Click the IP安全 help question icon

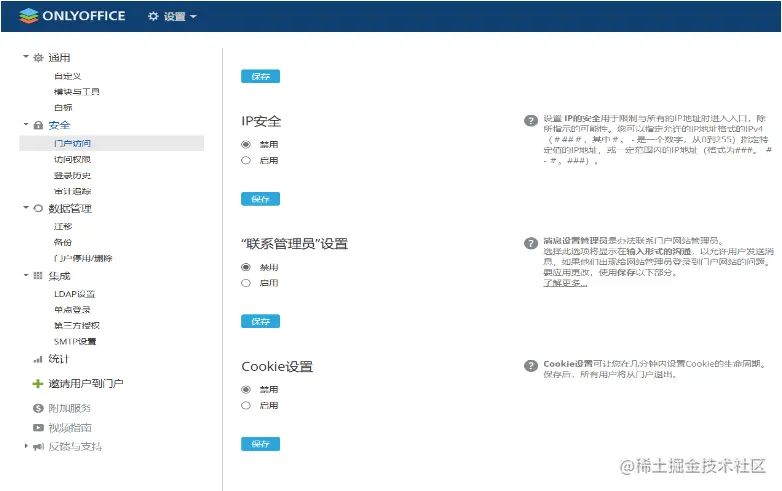tap(531, 121)
